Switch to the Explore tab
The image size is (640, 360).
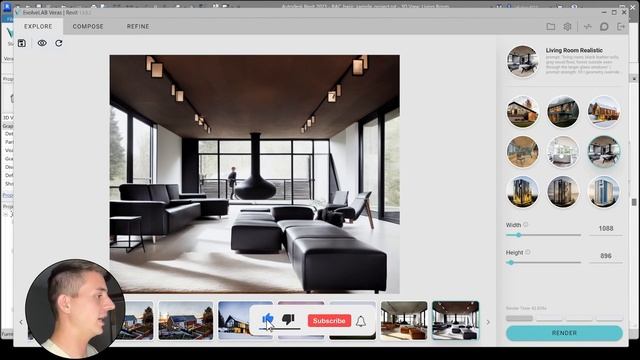(38, 26)
